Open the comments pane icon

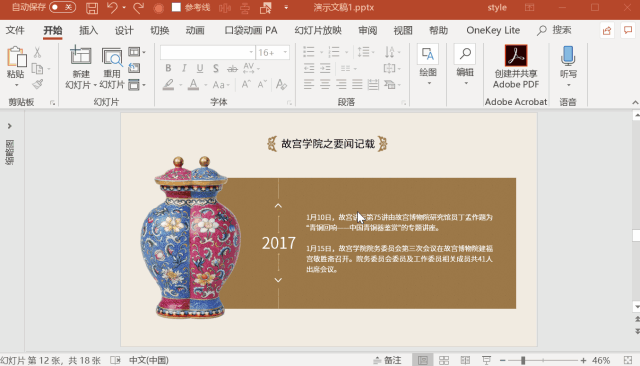click(x=628, y=30)
